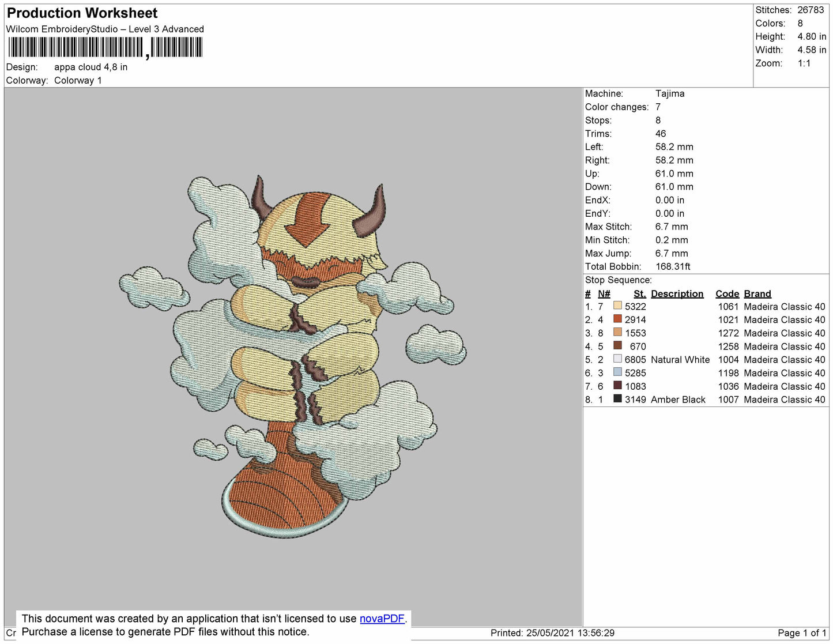
Task: Click the Min Stitch value 0.2 mm
Action: pos(672,240)
